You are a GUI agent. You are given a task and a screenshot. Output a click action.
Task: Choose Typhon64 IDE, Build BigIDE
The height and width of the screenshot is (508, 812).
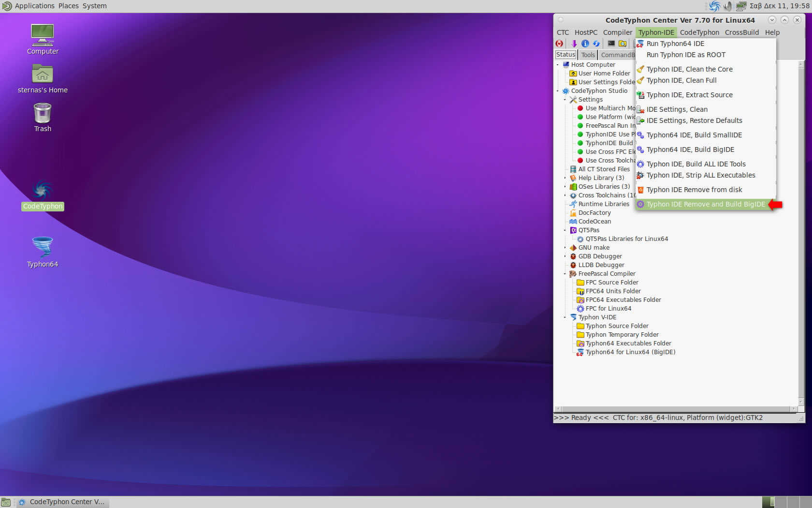pos(706,149)
